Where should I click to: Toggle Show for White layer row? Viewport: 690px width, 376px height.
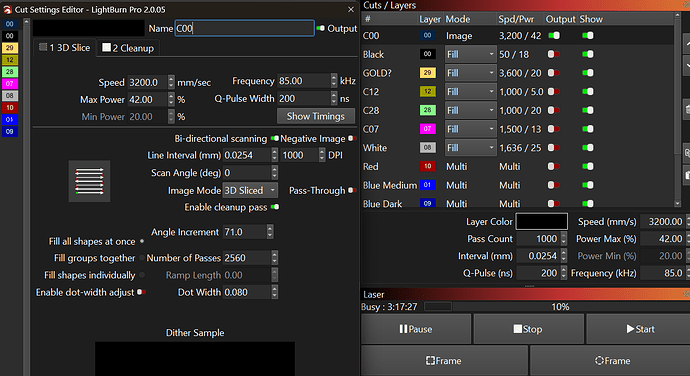(x=588, y=147)
